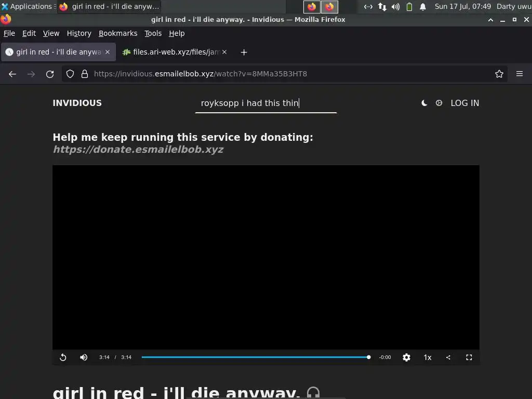The image size is (532, 399).
Task: Click the date and time clock
Action: [x=463, y=6]
